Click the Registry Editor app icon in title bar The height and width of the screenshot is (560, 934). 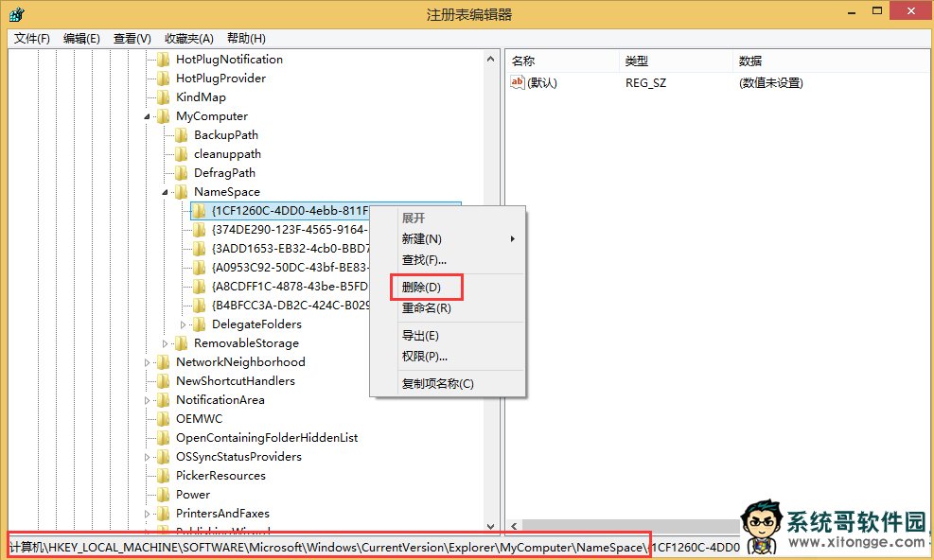coord(16,14)
